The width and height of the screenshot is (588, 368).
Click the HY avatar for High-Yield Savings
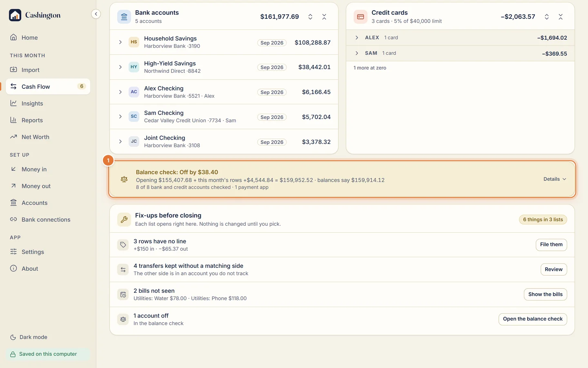134,67
